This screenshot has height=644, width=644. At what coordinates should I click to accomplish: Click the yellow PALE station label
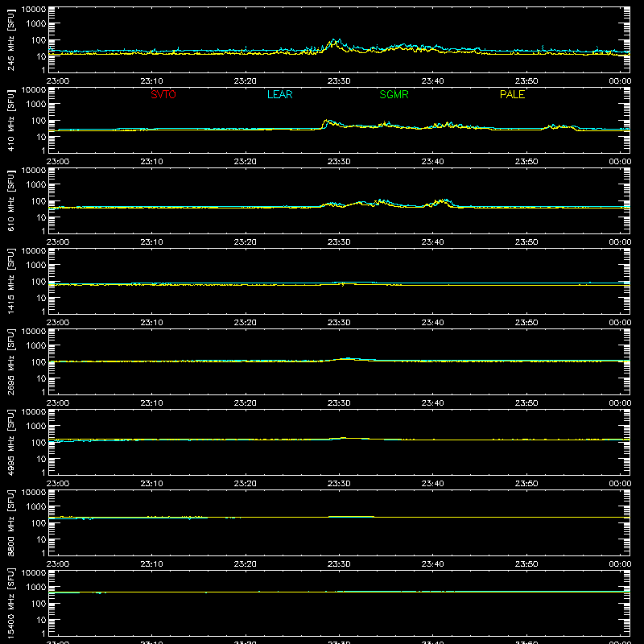pos(512,94)
